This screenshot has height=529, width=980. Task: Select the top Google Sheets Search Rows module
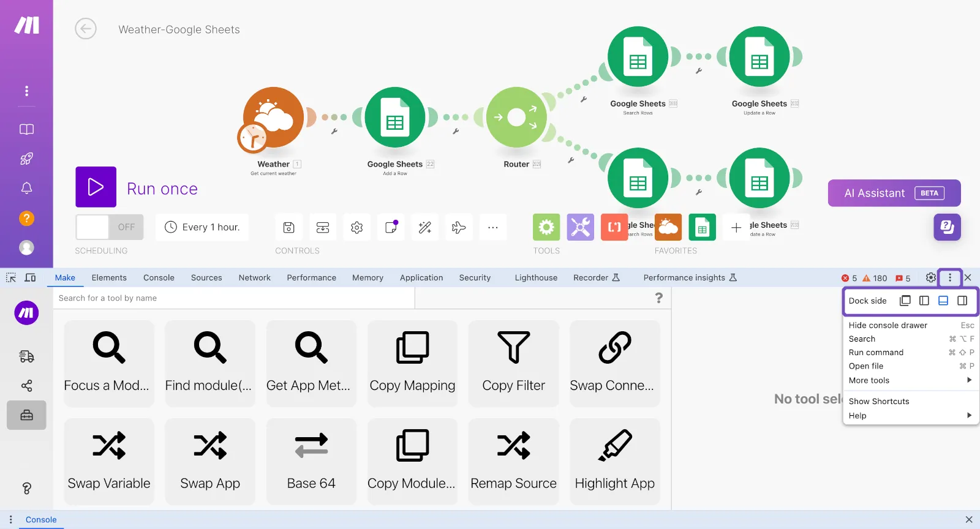click(x=638, y=57)
